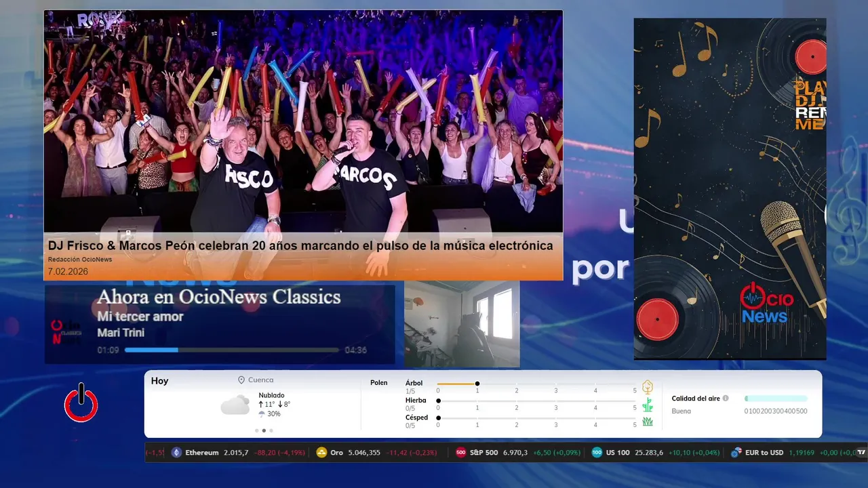This screenshot has width=868, height=488.
Task: Click the air quality index bar
Action: coord(776,399)
